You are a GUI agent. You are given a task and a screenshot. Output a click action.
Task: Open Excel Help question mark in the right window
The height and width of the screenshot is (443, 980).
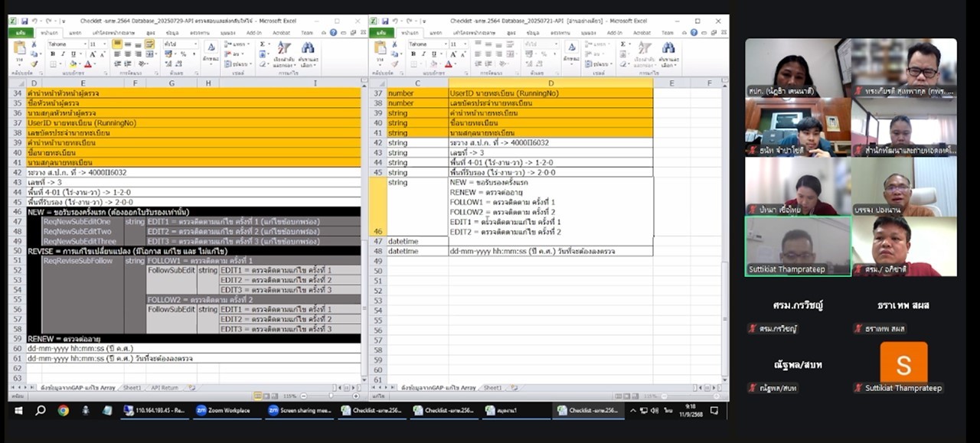[x=695, y=33]
